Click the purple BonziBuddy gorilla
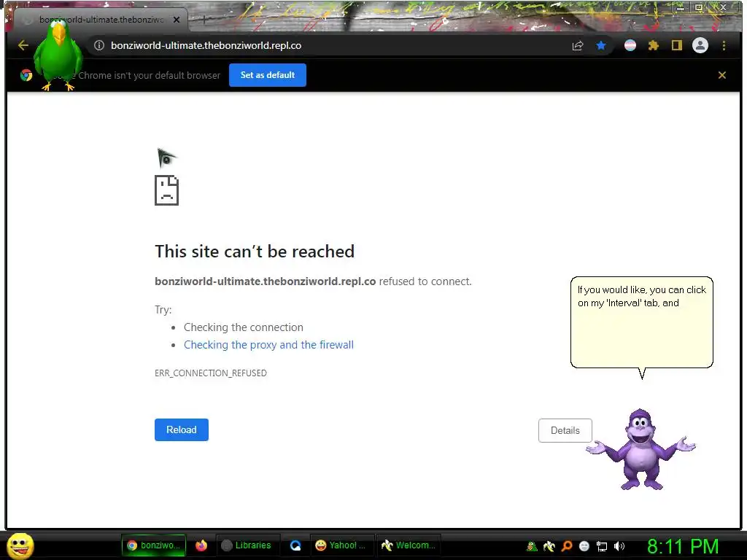Image resolution: width=747 pixels, height=560 pixels. point(640,449)
